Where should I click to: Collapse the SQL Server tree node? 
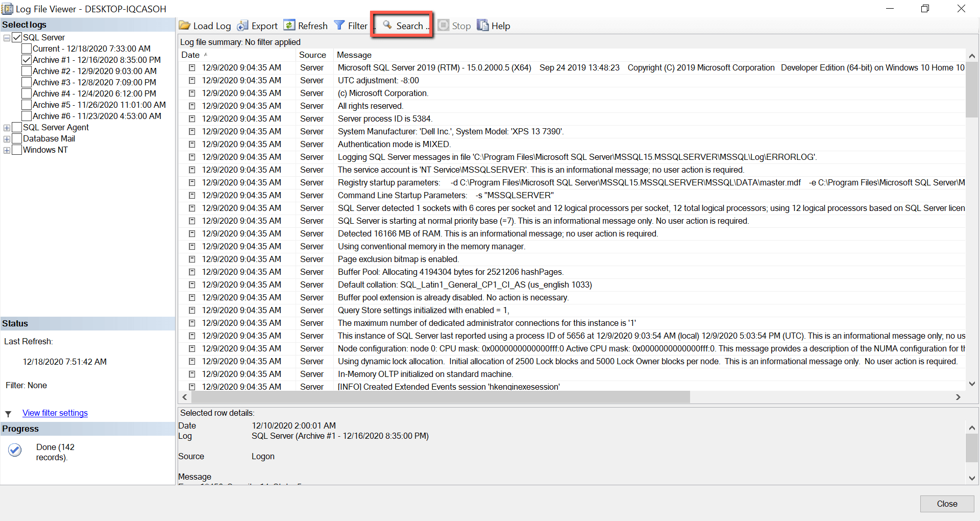click(x=7, y=37)
